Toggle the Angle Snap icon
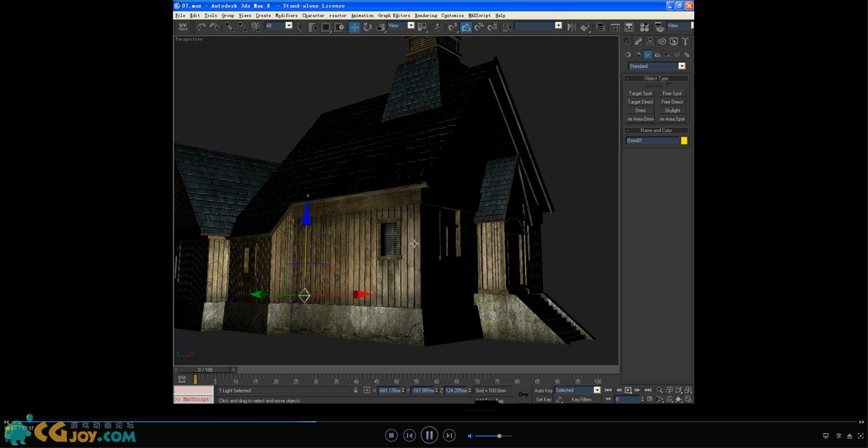868x448 pixels. tap(466, 27)
